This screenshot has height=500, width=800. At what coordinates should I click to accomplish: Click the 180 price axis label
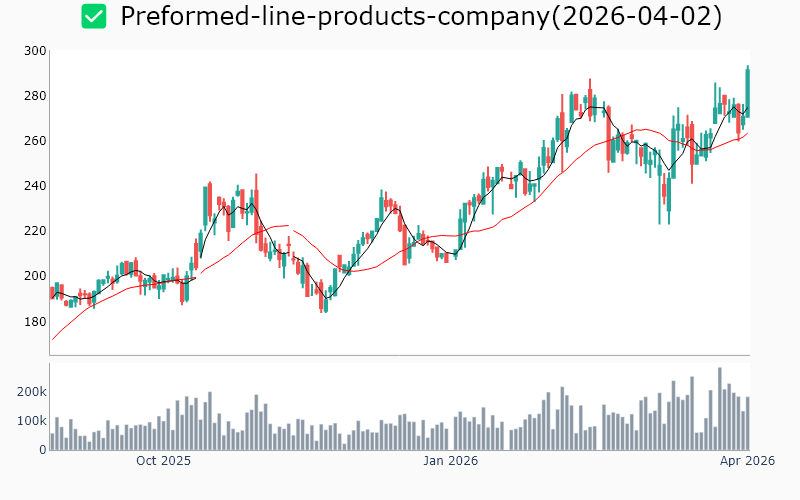coord(35,321)
